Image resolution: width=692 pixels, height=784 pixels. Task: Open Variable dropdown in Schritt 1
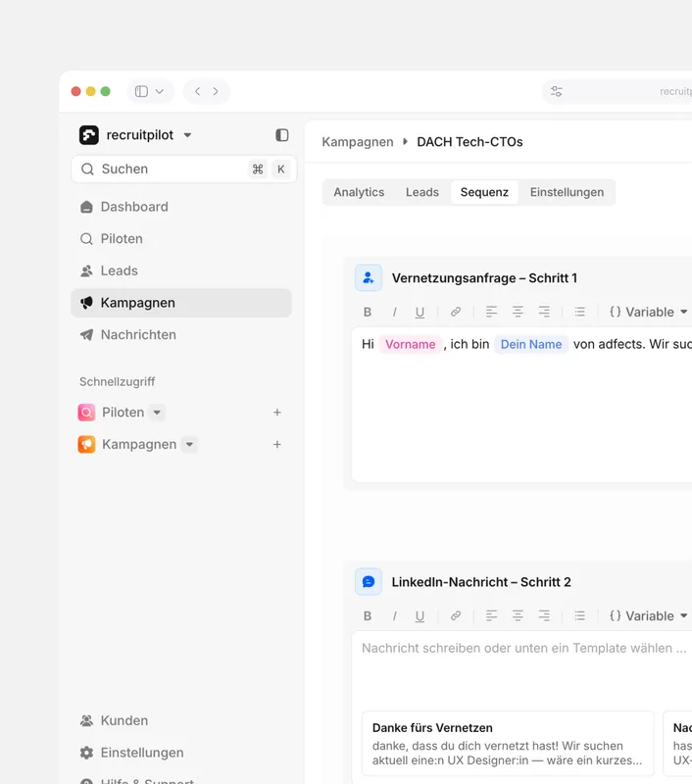pyautogui.click(x=649, y=312)
